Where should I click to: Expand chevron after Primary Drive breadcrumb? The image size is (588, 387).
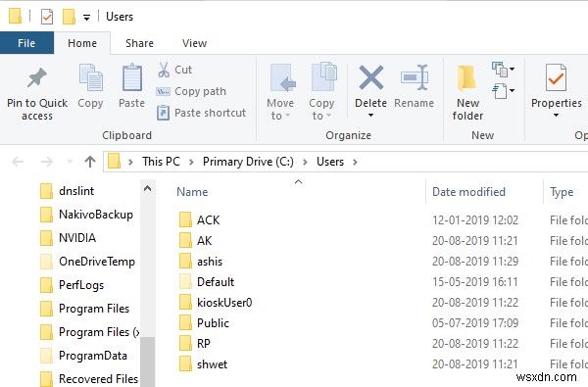pyautogui.click(x=305, y=162)
